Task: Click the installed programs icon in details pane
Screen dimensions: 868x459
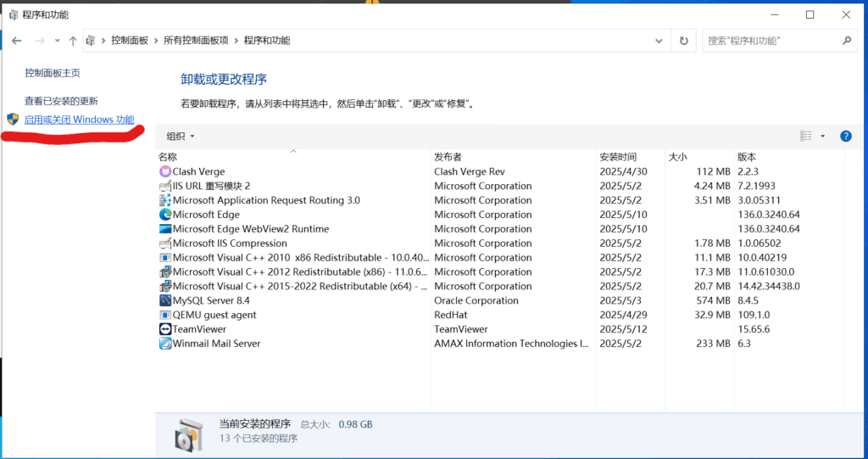Action: pos(189,434)
